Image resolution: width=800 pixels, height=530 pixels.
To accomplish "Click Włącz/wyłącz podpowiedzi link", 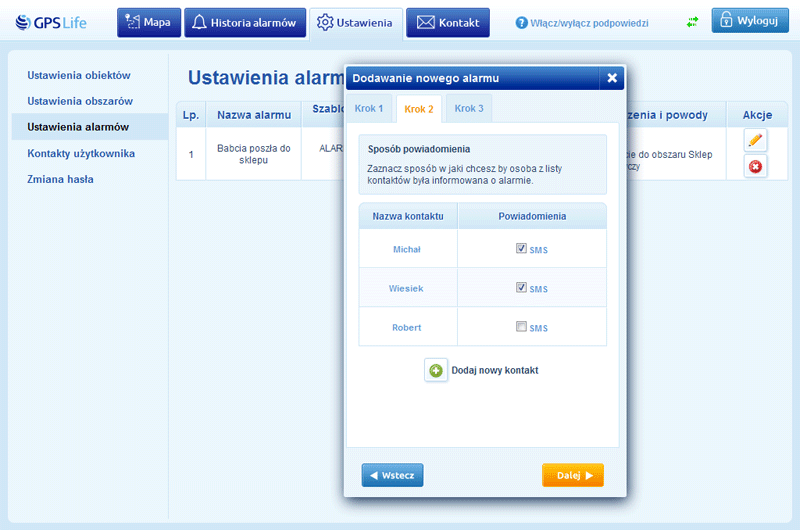I will (589, 23).
